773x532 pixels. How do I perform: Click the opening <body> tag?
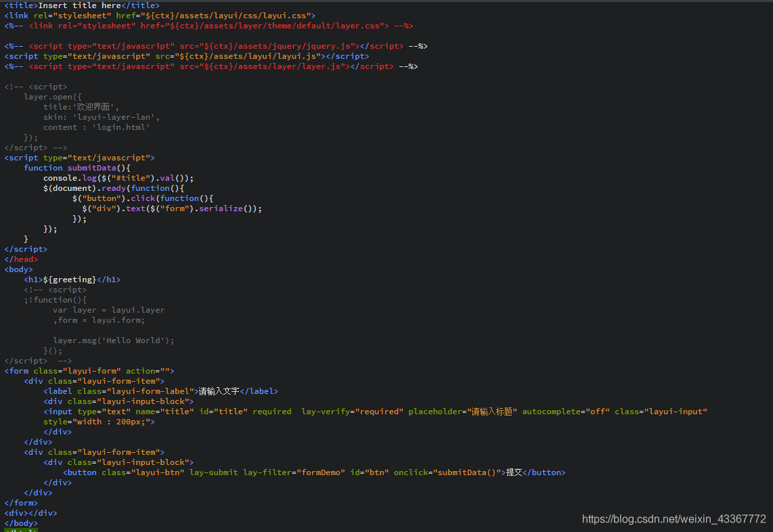(x=19, y=269)
